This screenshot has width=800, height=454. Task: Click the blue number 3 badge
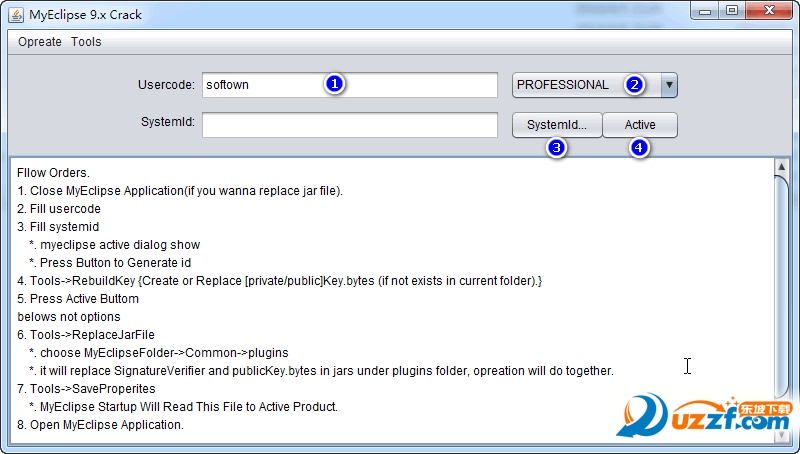[557, 148]
